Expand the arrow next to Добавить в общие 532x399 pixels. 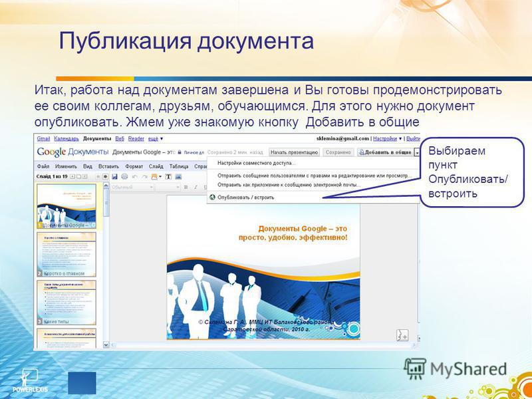[417, 153]
